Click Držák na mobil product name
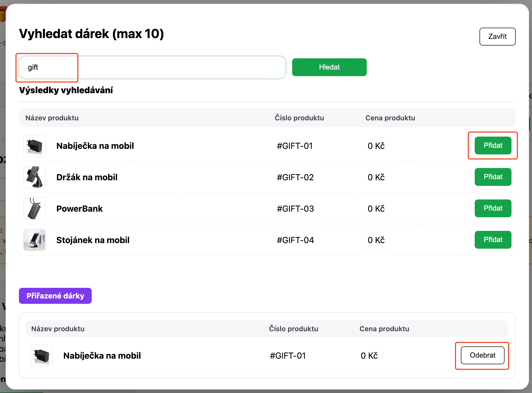 (87, 177)
